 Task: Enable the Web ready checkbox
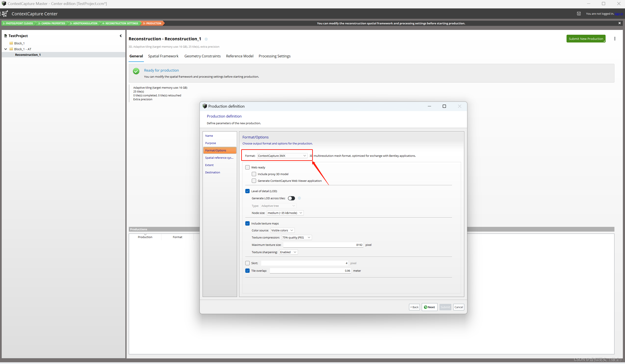(247, 167)
